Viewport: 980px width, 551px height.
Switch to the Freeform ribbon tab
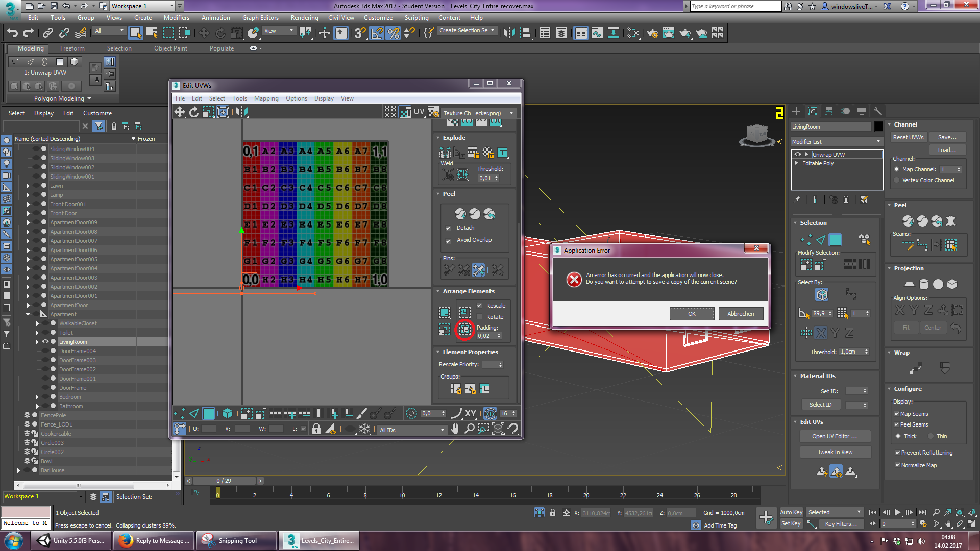(72, 48)
